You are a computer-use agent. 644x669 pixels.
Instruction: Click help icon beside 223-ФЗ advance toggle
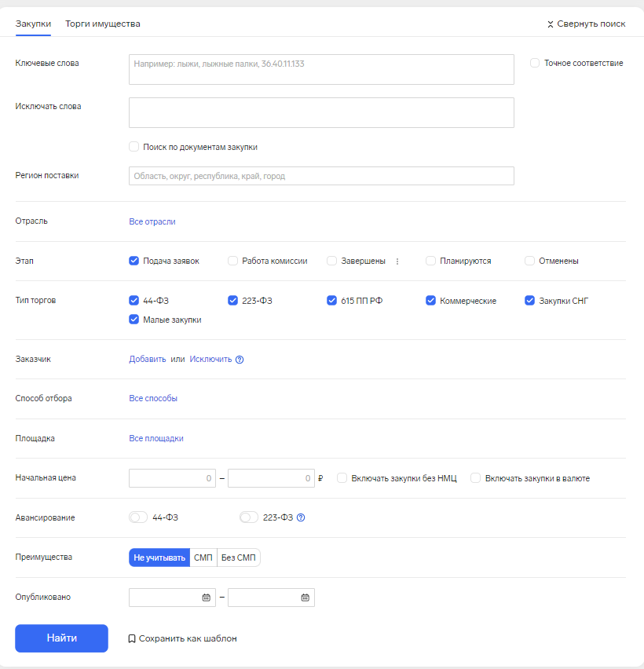[x=301, y=517]
